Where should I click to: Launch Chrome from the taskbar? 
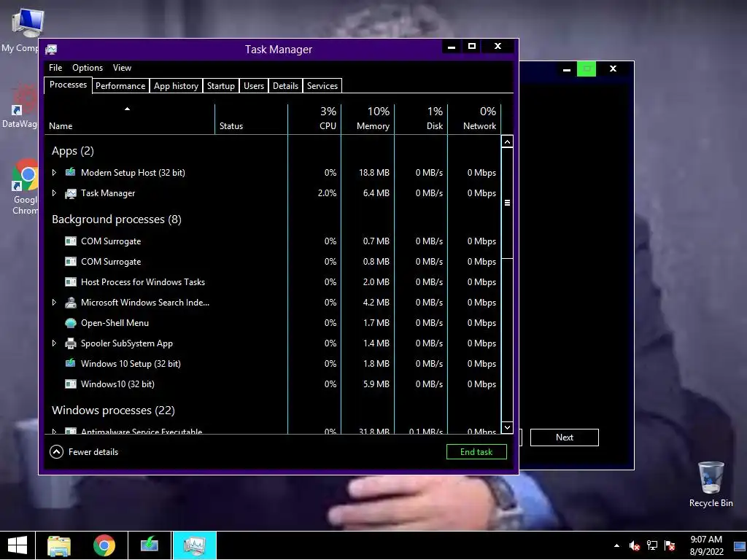pyautogui.click(x=104, y=545)
